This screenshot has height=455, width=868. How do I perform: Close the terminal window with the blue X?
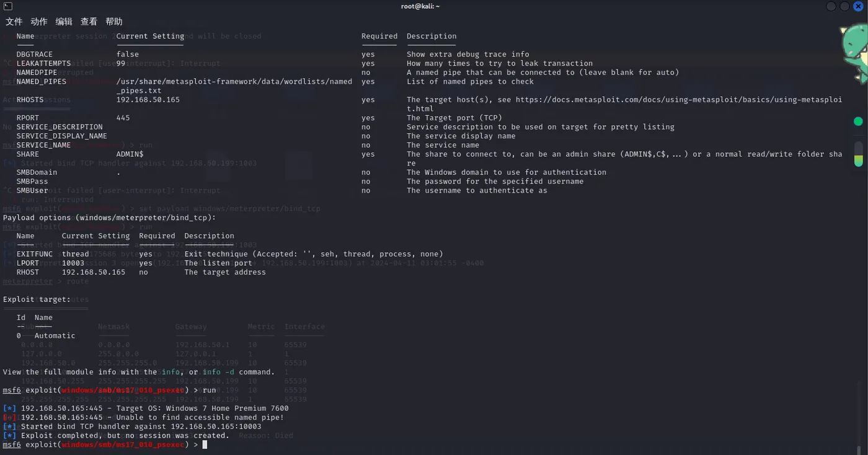[x=858, y=6]
